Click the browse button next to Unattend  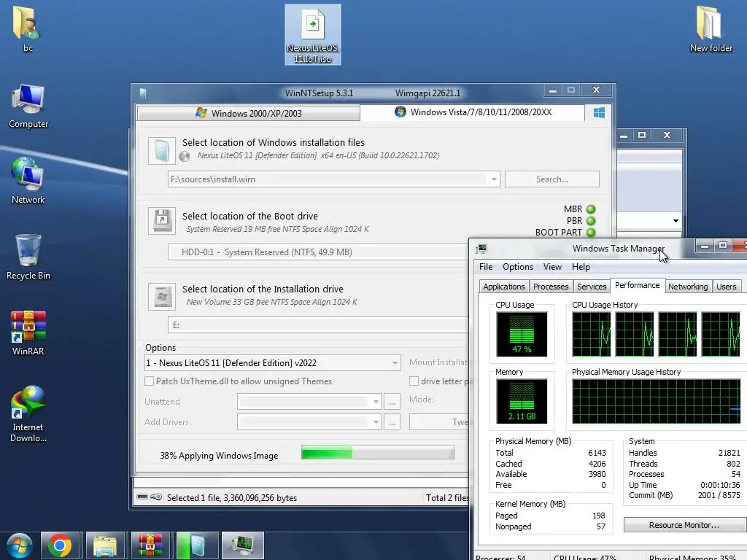392,402
